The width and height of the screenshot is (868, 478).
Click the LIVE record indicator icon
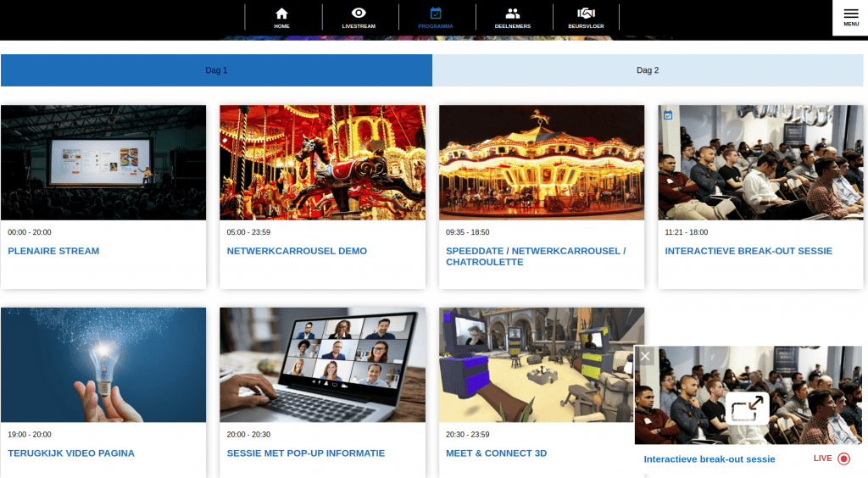(843, 459)
